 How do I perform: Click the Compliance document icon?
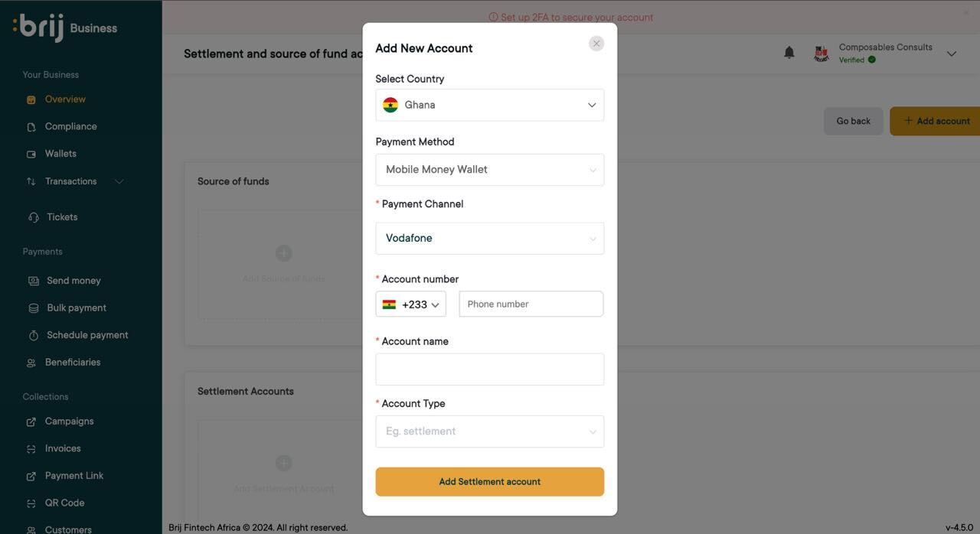pos(31,127)
